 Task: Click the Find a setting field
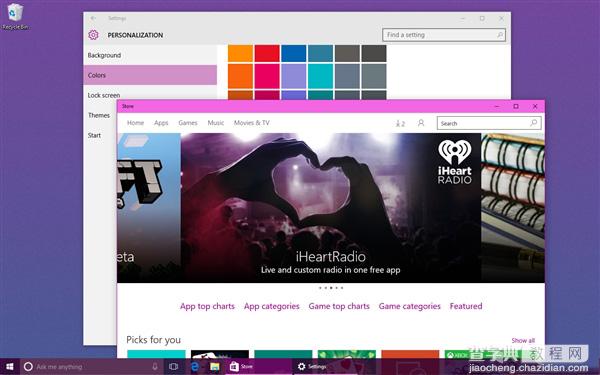pos(444,35)
